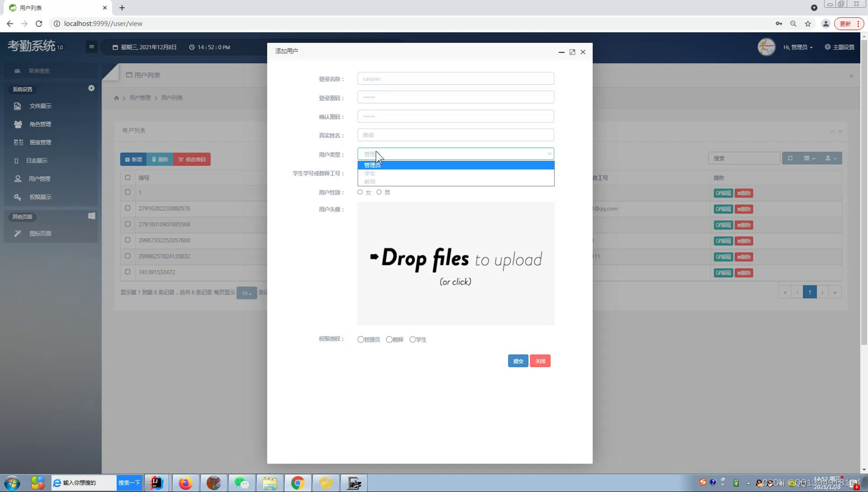
Task: Click the 修改密码 button
Action: tap(192, 159)
